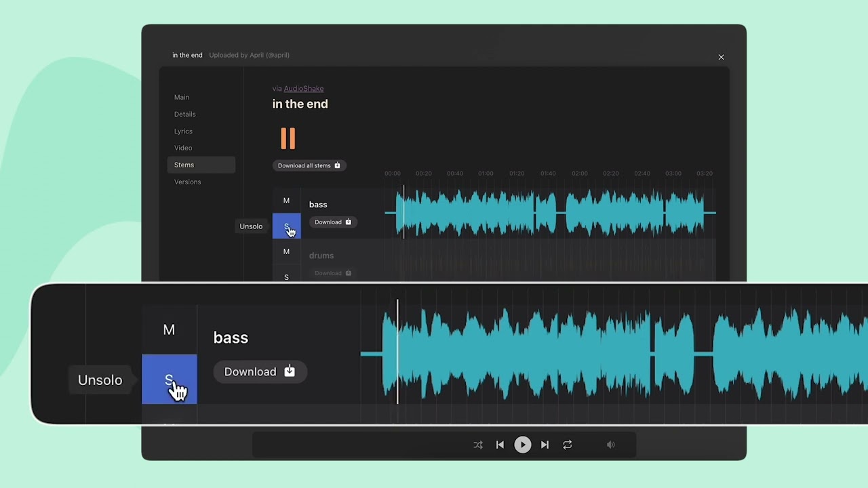This screenshot has height=488, width=868.
Task: Click the shuffle icon in the player bar
Action: coord(478,445)
